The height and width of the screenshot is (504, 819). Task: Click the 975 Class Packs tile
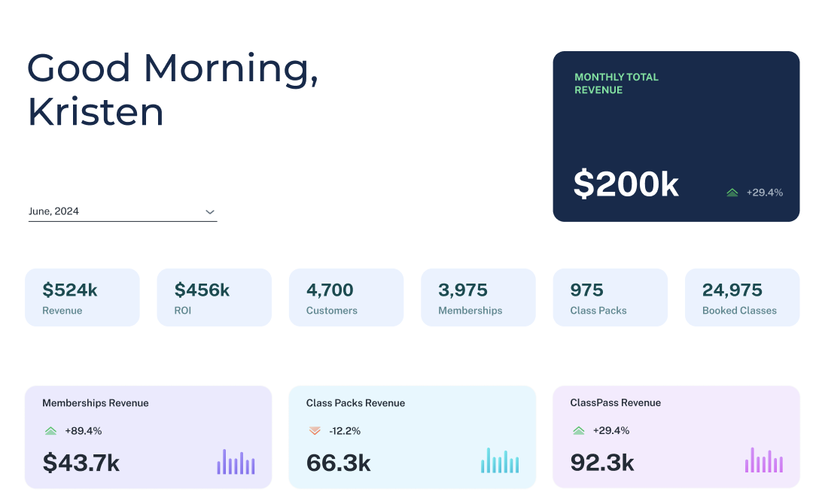[x=610, y=298]
